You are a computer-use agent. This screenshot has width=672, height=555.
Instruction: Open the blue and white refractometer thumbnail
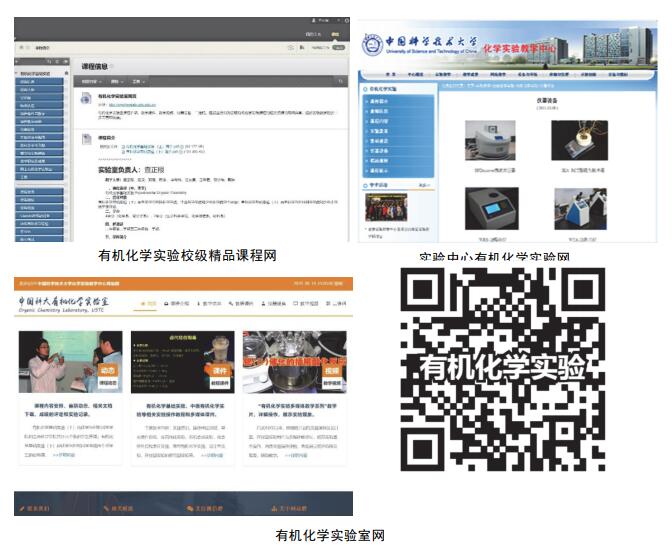tap(580, 209)
